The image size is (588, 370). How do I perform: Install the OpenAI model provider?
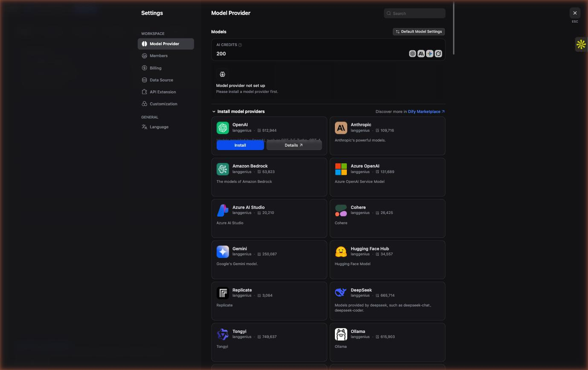click(x=240, y=145)
